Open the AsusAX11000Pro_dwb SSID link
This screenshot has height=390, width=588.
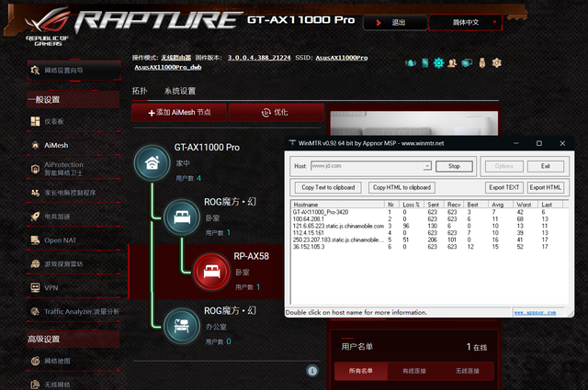point(168,67)
